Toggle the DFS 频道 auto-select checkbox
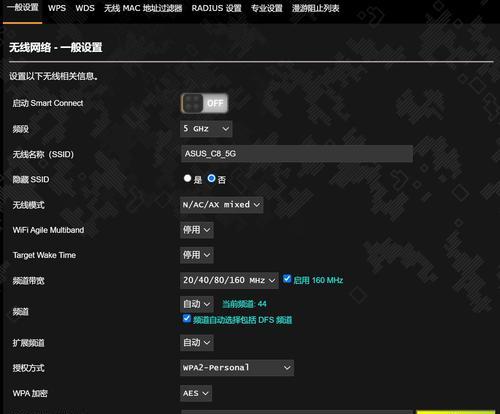 coord(187,318)
